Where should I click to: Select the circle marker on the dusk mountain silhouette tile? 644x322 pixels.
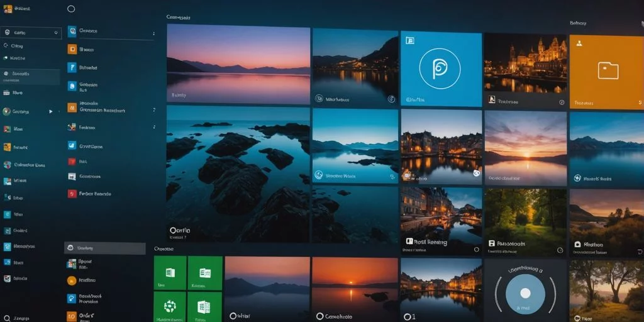click(x=233, y=316)
